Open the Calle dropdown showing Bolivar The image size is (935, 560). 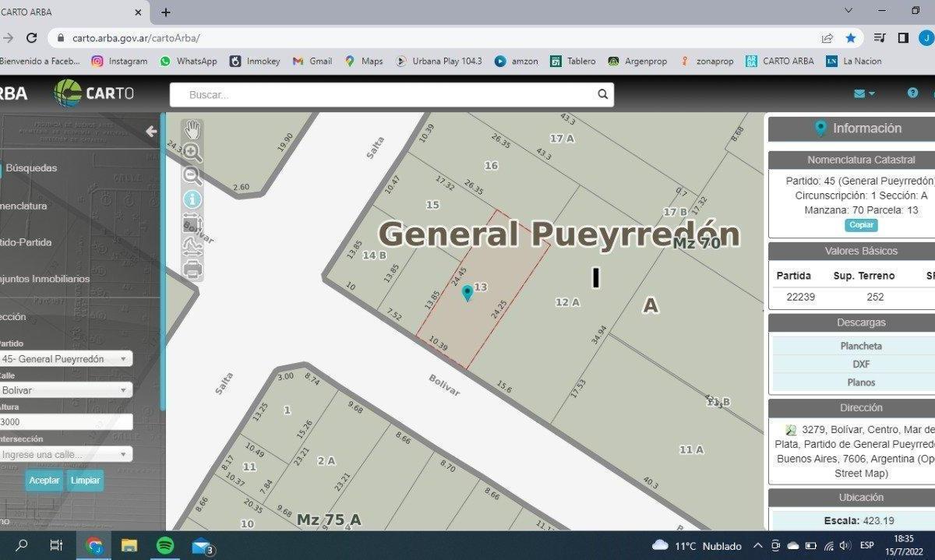[65, 390]
